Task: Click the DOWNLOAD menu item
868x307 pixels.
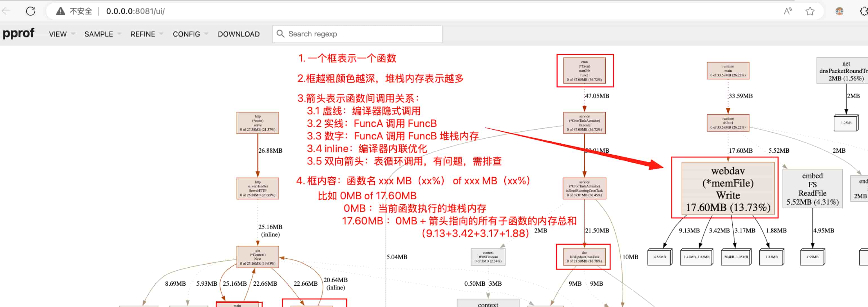Action: [239, 34]
